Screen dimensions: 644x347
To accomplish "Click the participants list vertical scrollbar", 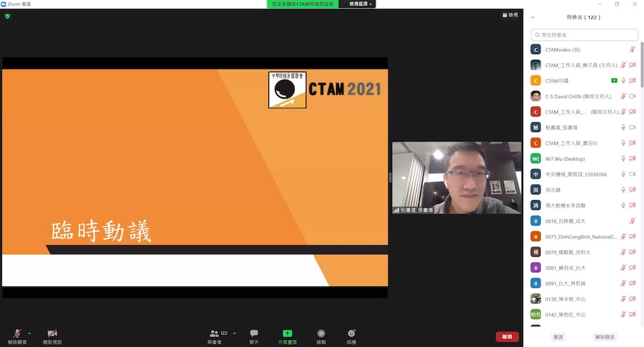I will (x=642, y=64).
